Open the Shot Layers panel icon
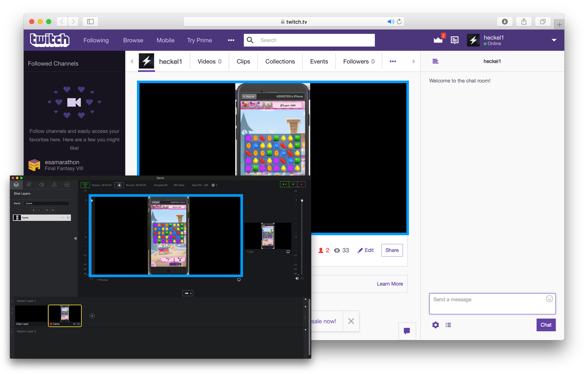This screenshot has width=588, height=374. click(16, 184)
